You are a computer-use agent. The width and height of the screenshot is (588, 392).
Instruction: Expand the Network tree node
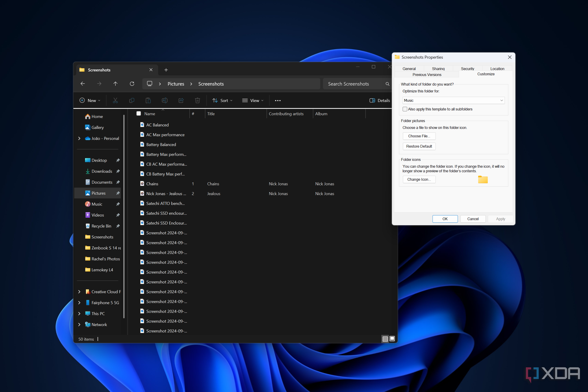[79, 324]
